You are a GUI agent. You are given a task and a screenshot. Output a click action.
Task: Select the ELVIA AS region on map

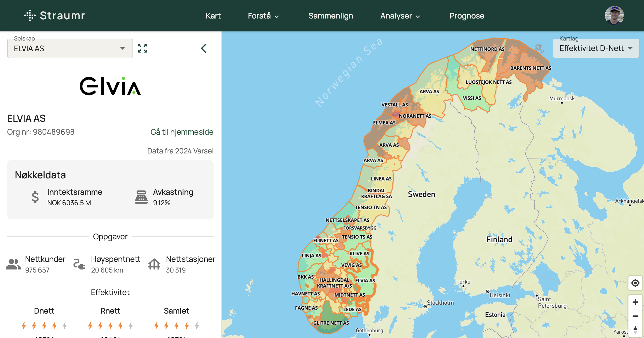click(365, 281)
